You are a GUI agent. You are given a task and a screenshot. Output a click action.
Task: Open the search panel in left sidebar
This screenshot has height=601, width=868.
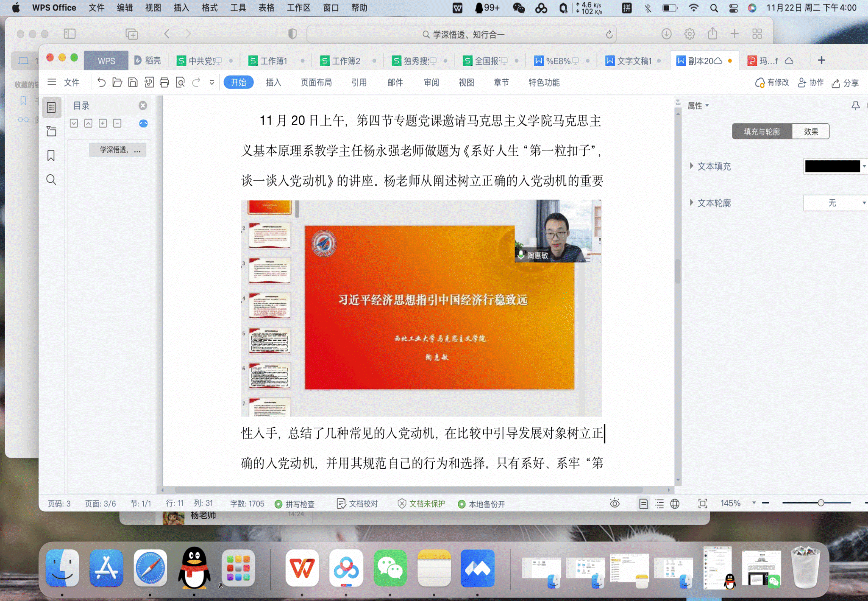coord(51,180)
